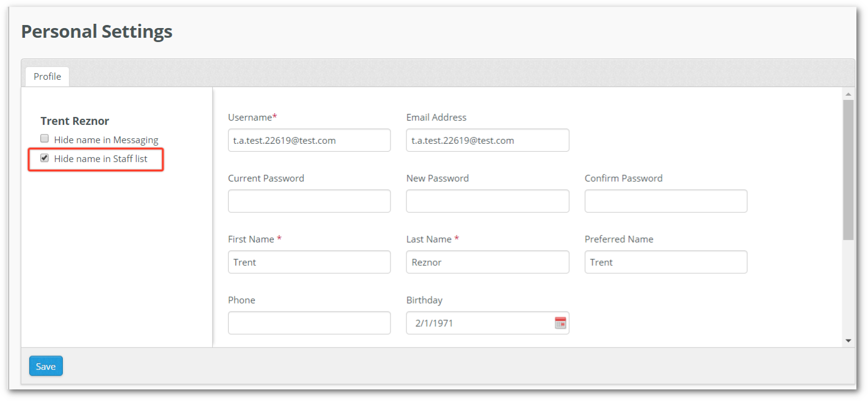Viewport: 868px width, 401px height.
Task: Edit the Last Name field
Action: [x=487, y=262]
